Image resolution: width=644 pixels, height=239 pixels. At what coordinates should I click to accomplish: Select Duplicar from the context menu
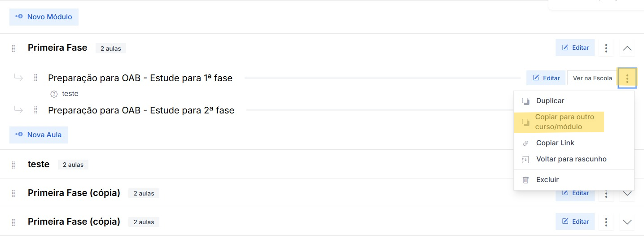550,101
